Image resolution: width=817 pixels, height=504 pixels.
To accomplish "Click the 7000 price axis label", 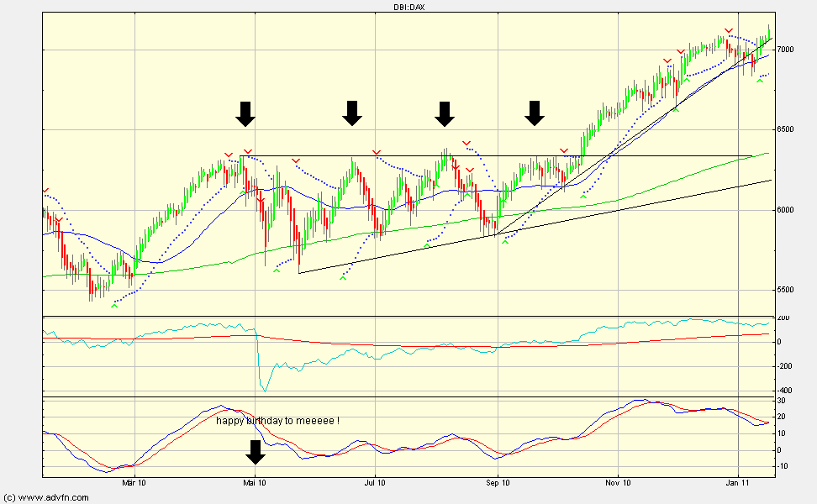I will tap(783, 50).
